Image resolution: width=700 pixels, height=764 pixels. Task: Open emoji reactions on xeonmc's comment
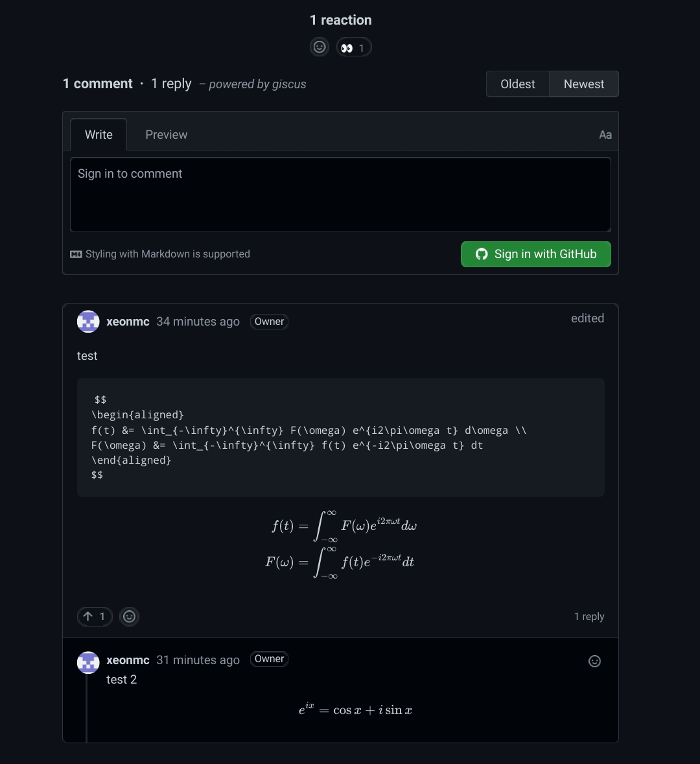129,616
